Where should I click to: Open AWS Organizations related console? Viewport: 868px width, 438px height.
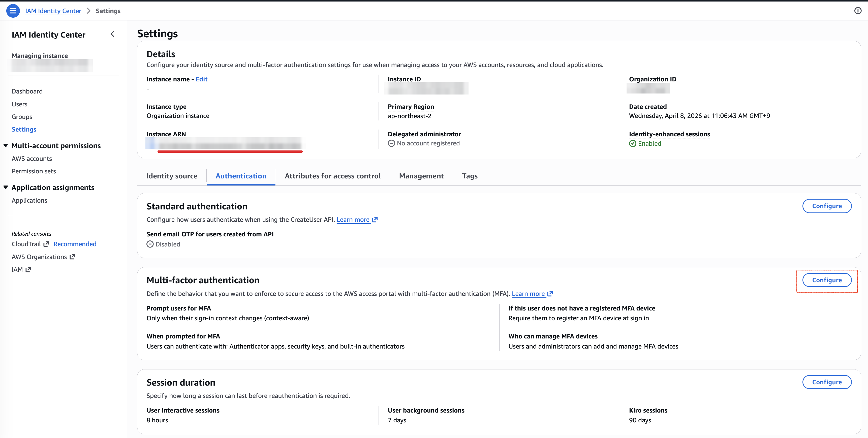39,257
